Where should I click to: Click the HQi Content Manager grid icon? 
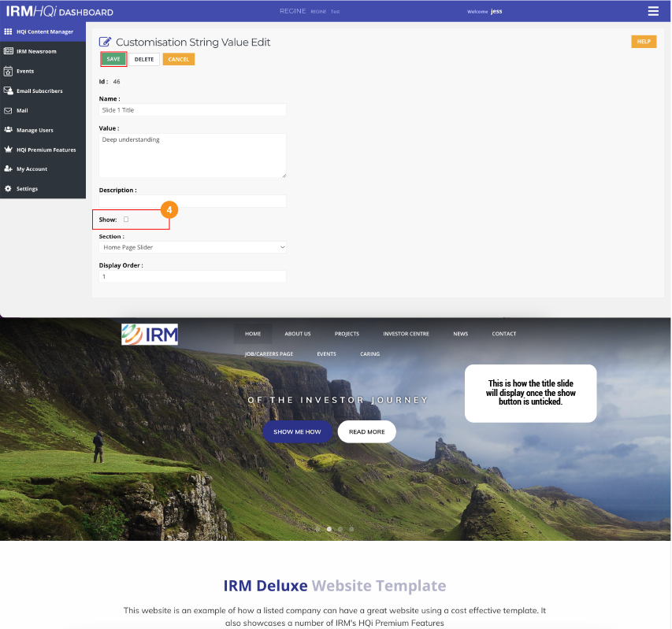(8, 31)
